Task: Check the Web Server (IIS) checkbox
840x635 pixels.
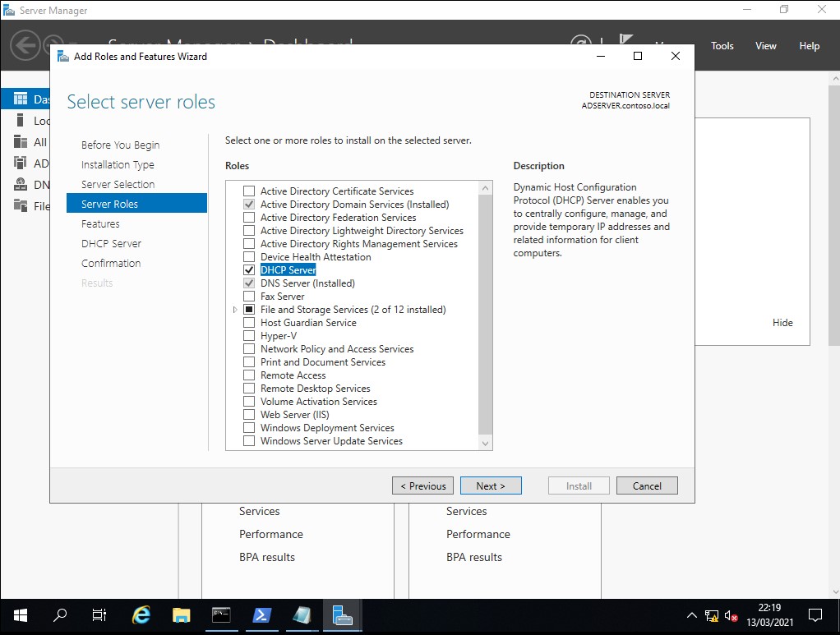Action: click(249, 415)
